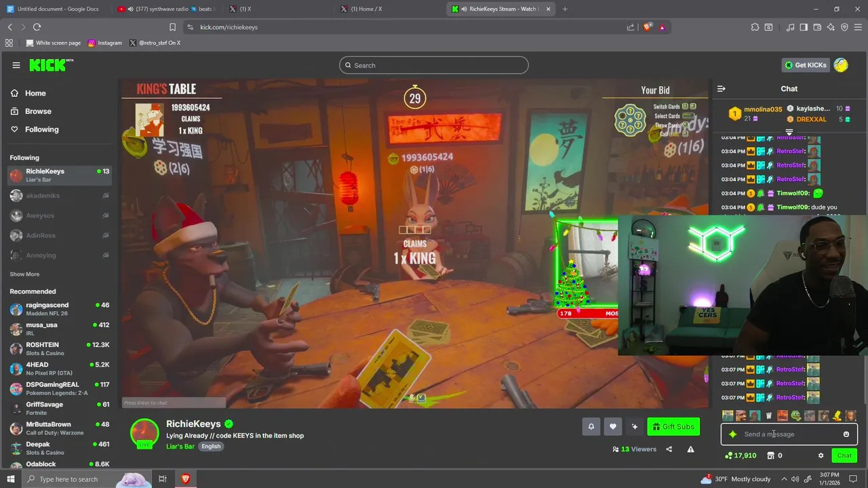
Task: Open chat settings gear icon
Action: pyautogui.click(x=821, y=455)
